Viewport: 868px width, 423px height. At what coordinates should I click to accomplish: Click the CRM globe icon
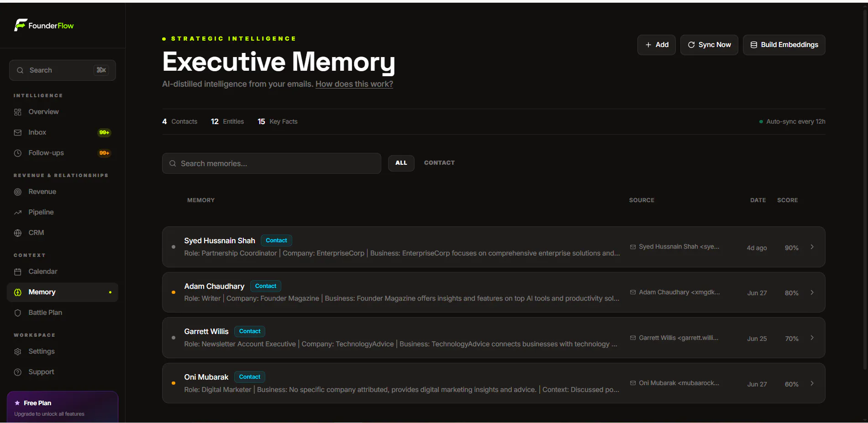pyautogui.click(x=18, y=233)
